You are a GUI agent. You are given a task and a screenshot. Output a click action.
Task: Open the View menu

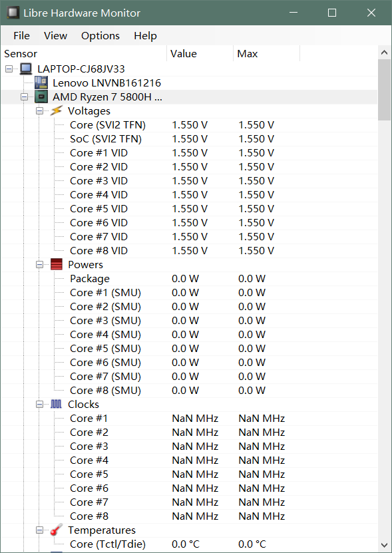pos(55,36)
